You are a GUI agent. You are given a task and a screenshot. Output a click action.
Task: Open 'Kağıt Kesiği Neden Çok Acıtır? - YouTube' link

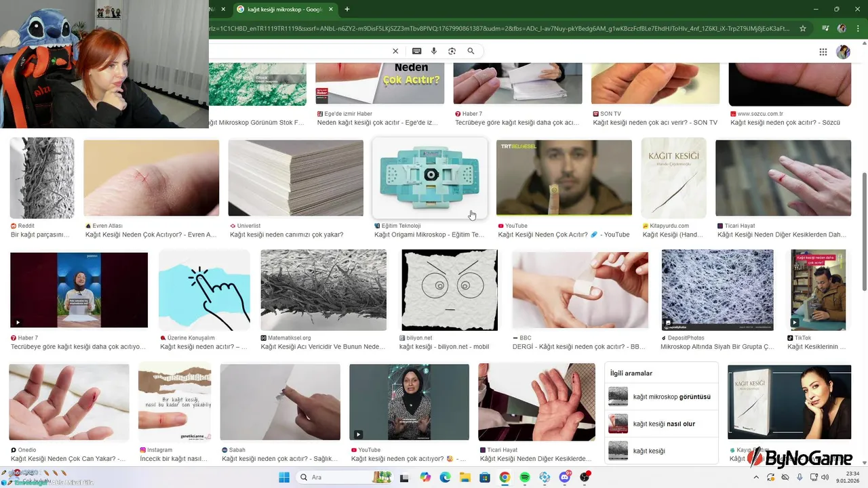click(564, 235)
